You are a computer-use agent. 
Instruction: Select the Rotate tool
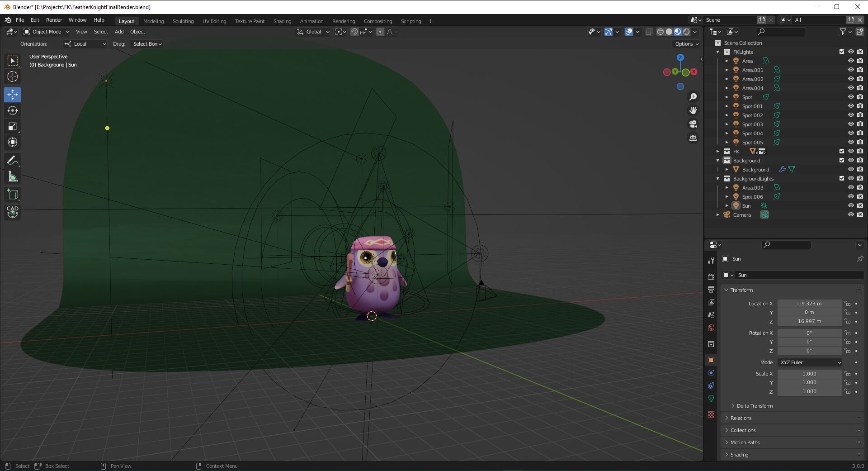(x=13, y=111)
